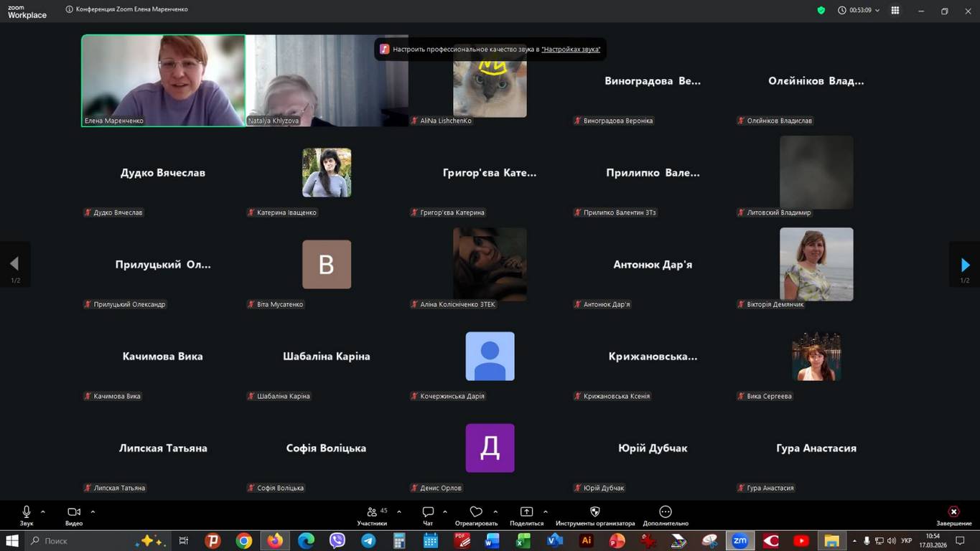Select Elena Marenchenko's video tile
The image size is (980, 551).
click(x=164, y=80)
